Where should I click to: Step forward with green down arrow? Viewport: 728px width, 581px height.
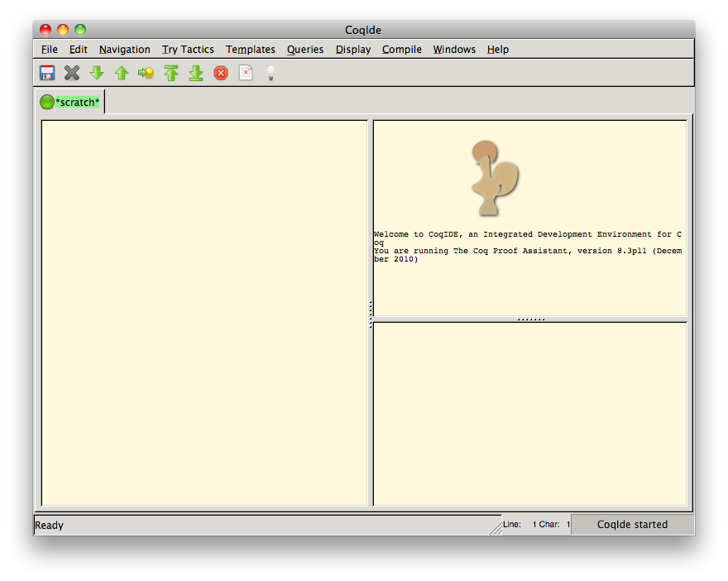point(97,73)
